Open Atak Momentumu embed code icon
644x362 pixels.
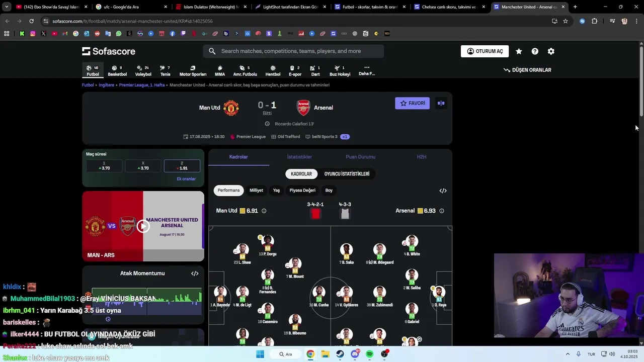click(195, 274)
